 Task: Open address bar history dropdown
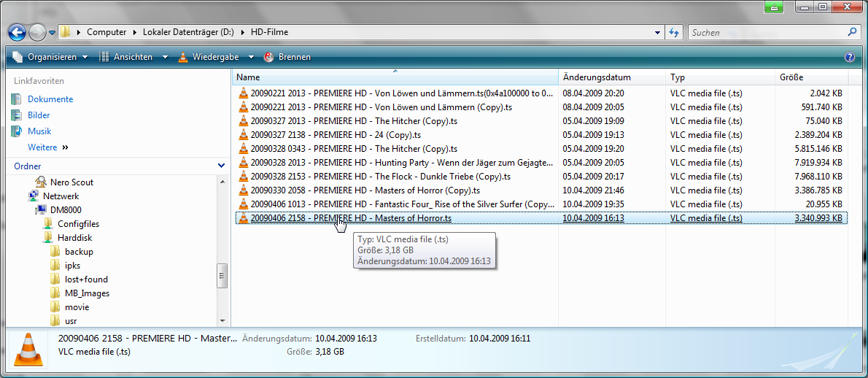pos(657,32)
